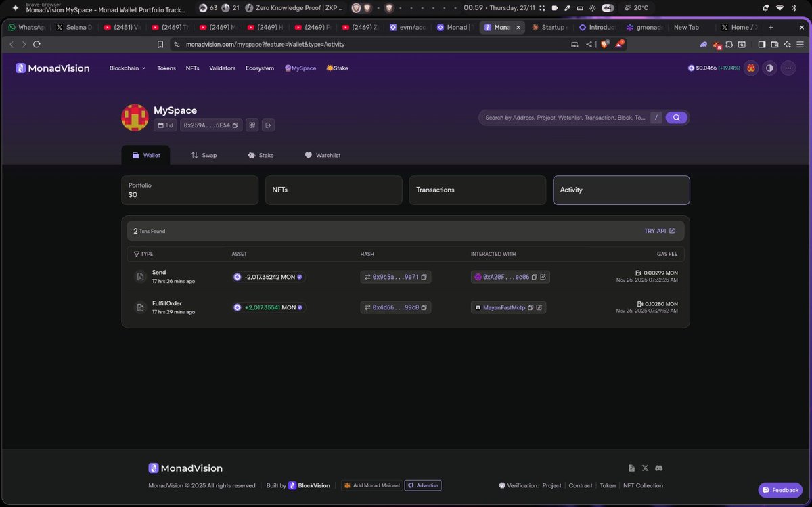The image size is (812, 507).
Task: Switch to the WhatsApp browser tab
Action: click(x=26, y=27)
